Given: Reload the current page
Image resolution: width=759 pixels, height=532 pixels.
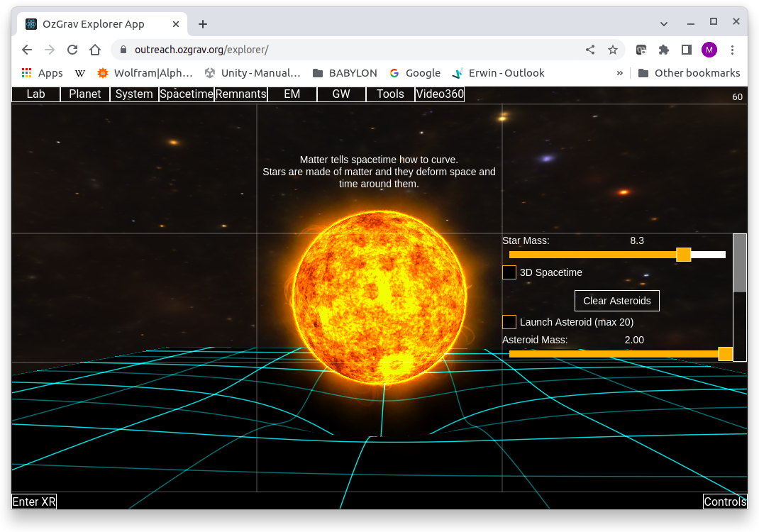Looking at the screenshot, I should [73, 50].
